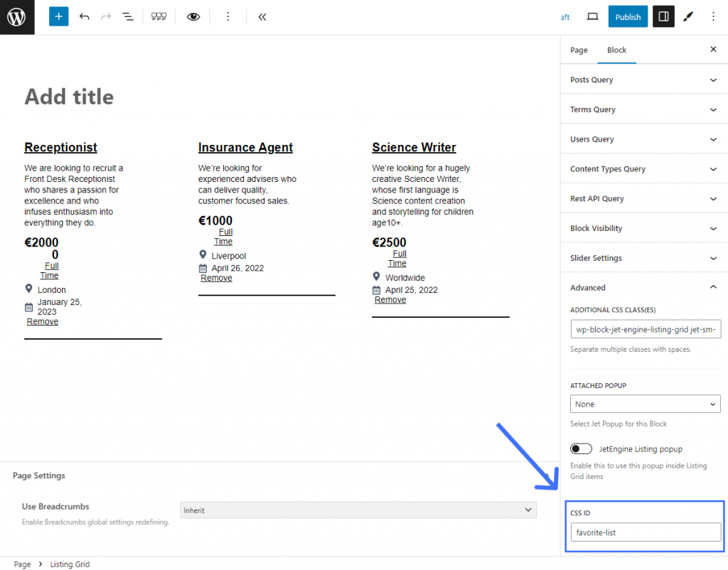Open the Use Breadcrumbs inherit dropdown
Viewport: 728px width, 570px height.
pos(358,510)
